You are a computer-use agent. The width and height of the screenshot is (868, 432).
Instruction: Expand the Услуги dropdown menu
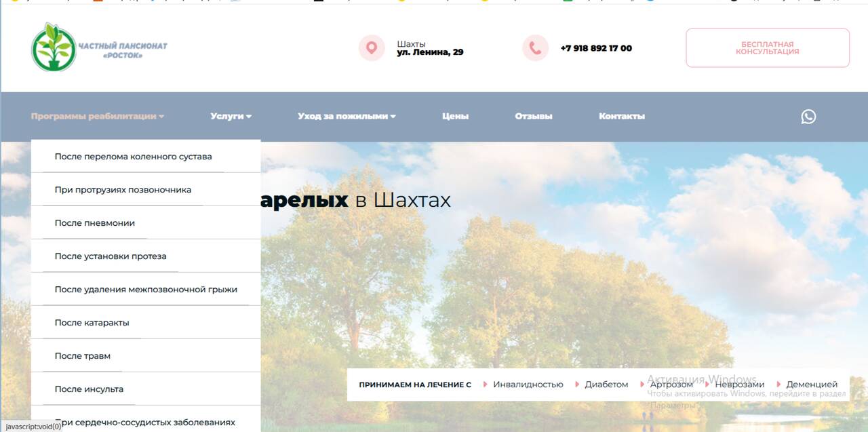[x=231, y=116]
